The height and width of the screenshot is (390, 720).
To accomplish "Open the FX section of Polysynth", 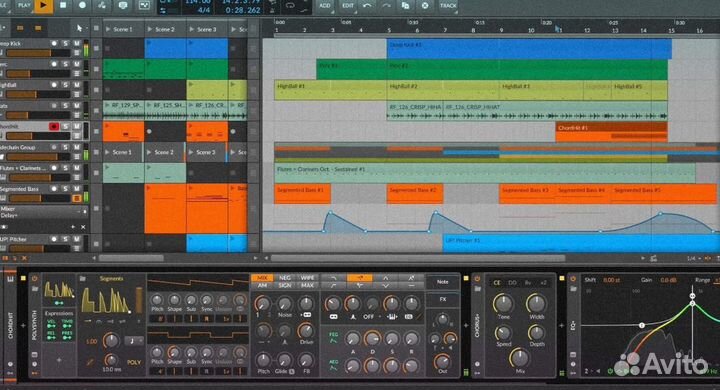I will point(443,299).
